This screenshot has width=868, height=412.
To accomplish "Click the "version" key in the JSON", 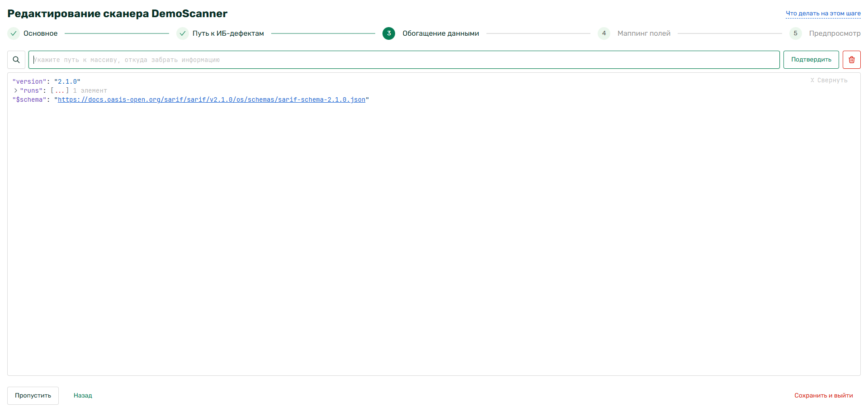I will [x=29, y=82].
